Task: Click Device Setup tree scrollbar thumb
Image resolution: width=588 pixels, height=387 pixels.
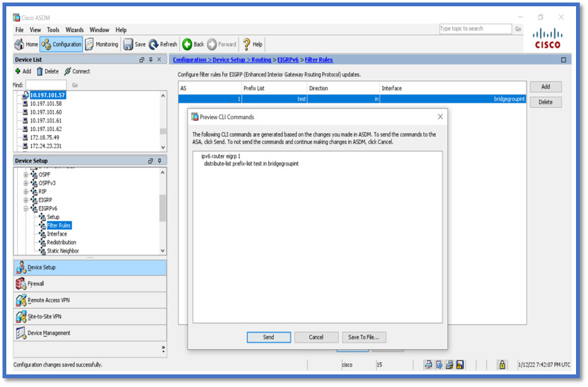Action: click(x=162, y=208)
